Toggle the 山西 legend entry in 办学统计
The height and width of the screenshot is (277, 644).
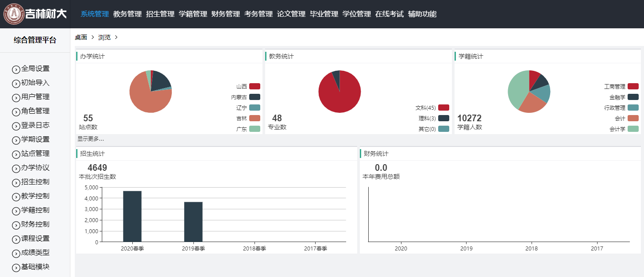(254, 86)
